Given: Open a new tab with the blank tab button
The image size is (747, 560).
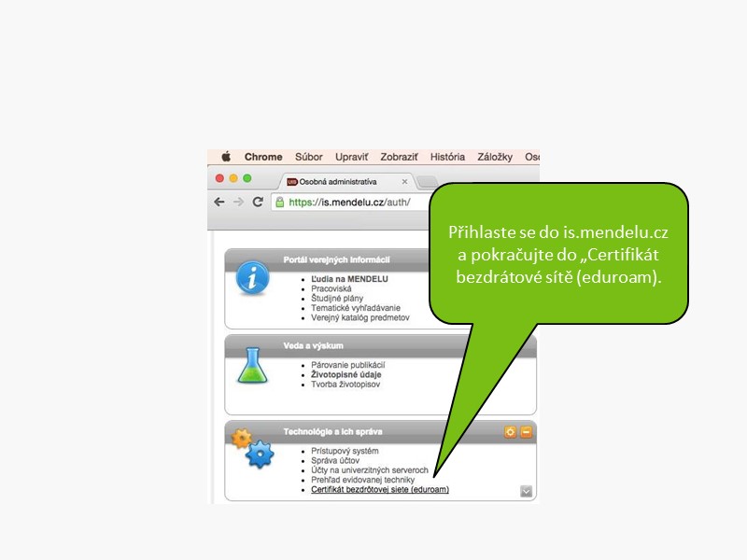Looking at the screenshot, I should pyautogui.click(x=428, y=182).
